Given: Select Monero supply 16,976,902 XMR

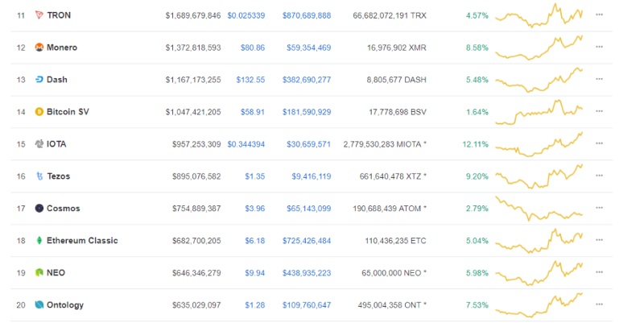Looking at the screenshot, I should click(397, 48).
